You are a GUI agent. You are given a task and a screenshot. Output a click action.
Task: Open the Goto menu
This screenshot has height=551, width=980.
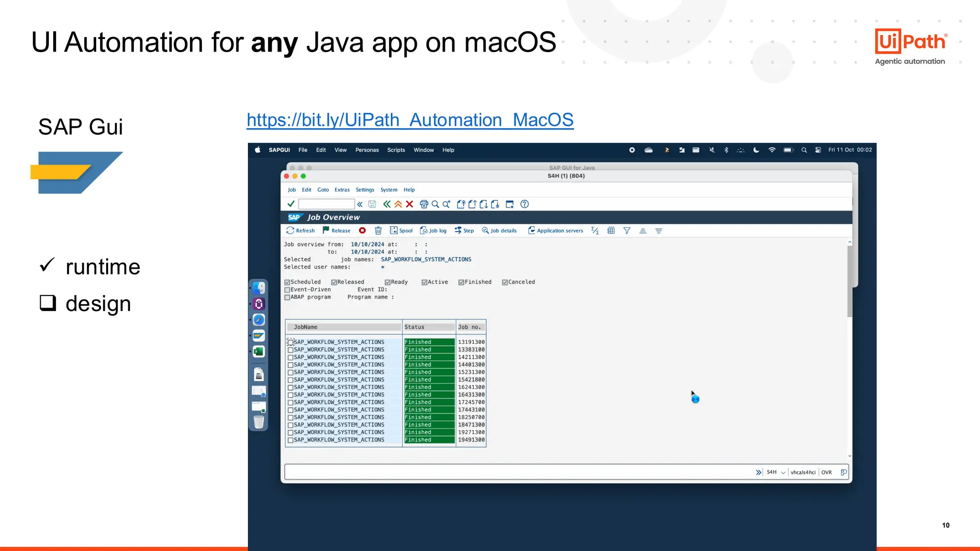coord(323,190)
